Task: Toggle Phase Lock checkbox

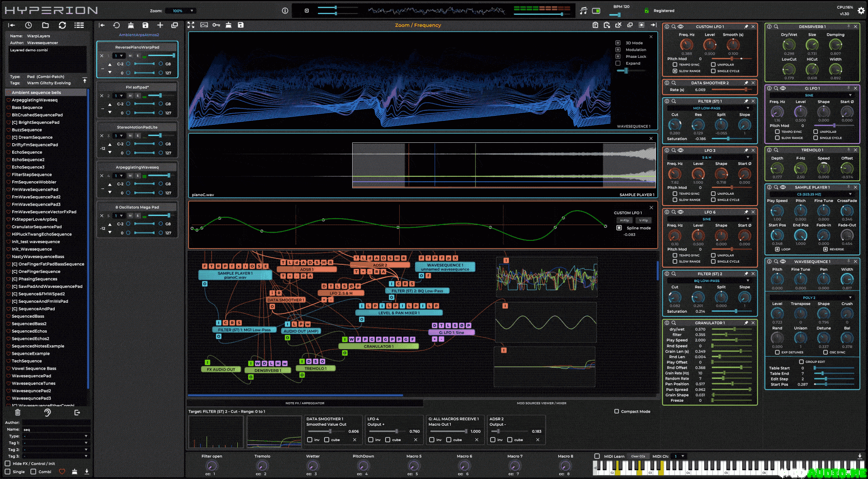Action: point(618,56)
